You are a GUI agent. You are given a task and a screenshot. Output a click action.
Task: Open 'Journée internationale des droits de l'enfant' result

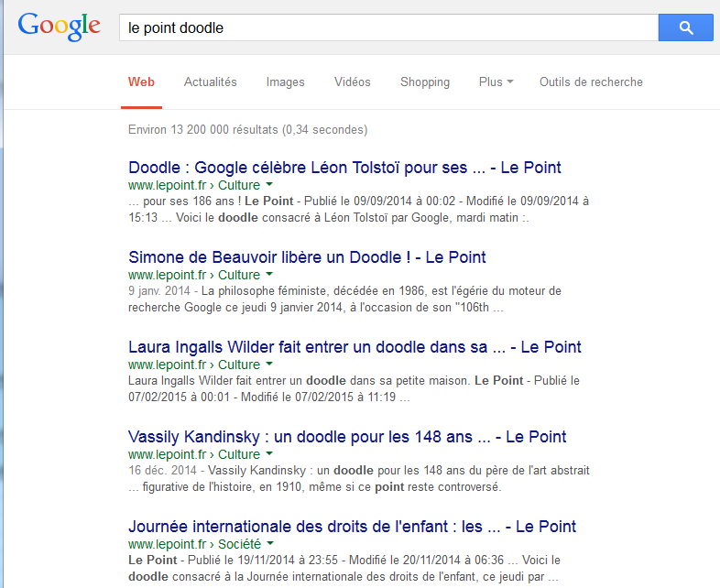(352, 527)
